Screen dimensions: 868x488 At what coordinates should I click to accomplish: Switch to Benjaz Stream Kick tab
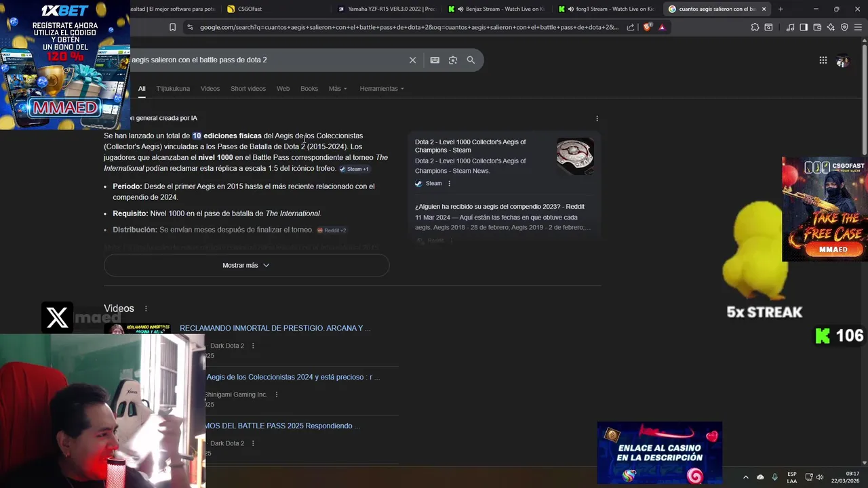click(497, 9)
